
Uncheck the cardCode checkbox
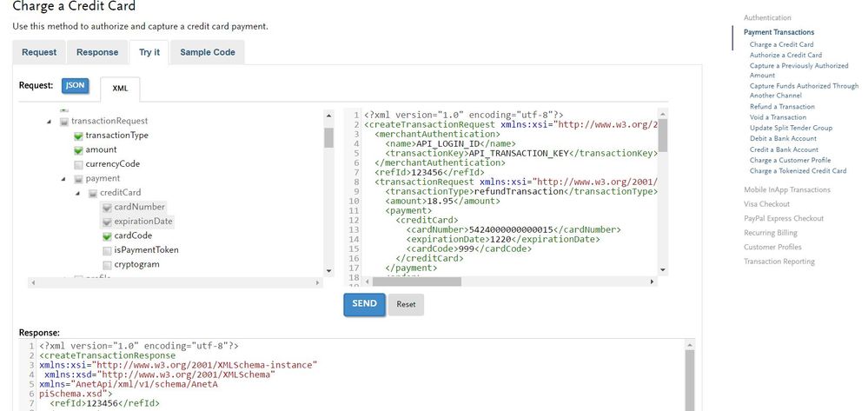point(106,235)
